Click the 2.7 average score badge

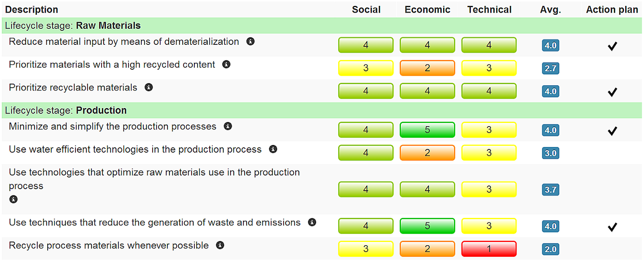(550, 68)
